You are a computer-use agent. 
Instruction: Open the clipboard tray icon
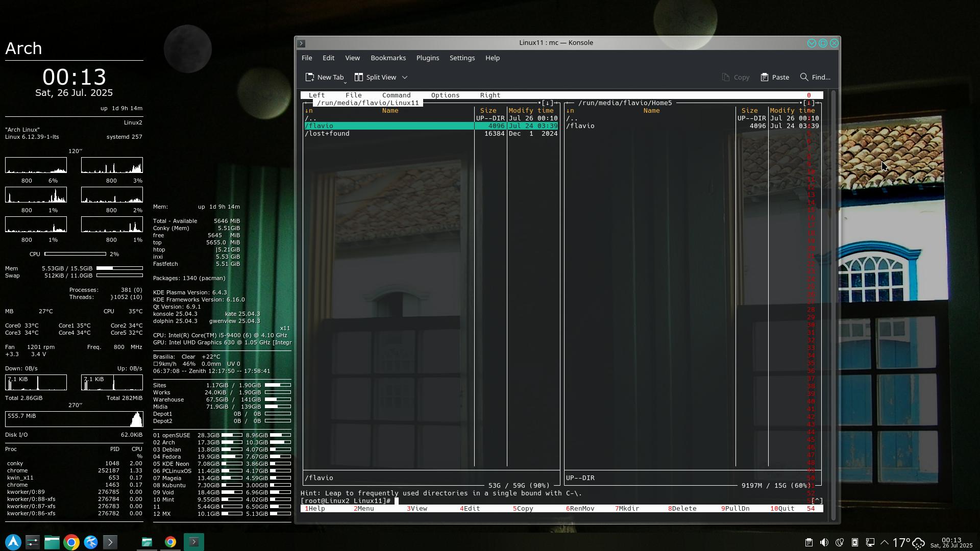click(808, 542)
